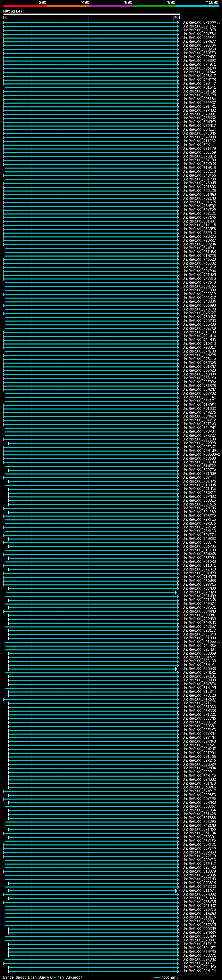Click the purple ~60% identity legend segment
Image resolution: width=222 pixels, height=980 pixels.
pos(111,6)
